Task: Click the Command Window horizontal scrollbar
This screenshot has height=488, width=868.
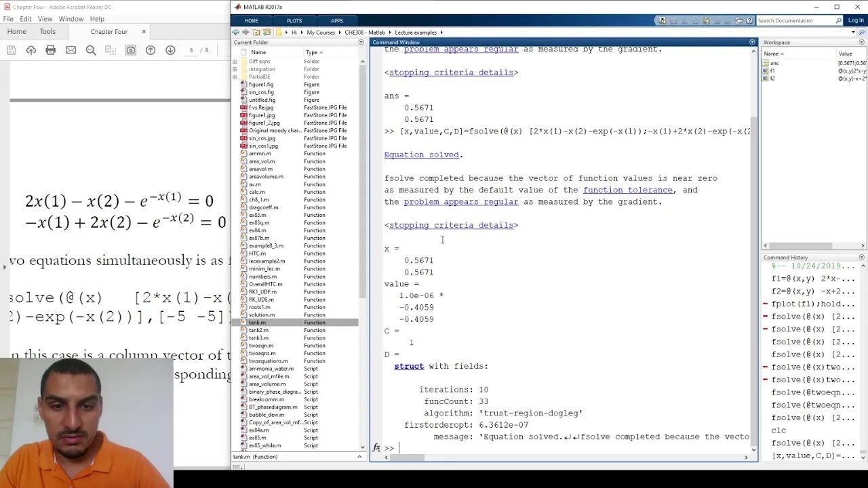Action: click(563, 457)
